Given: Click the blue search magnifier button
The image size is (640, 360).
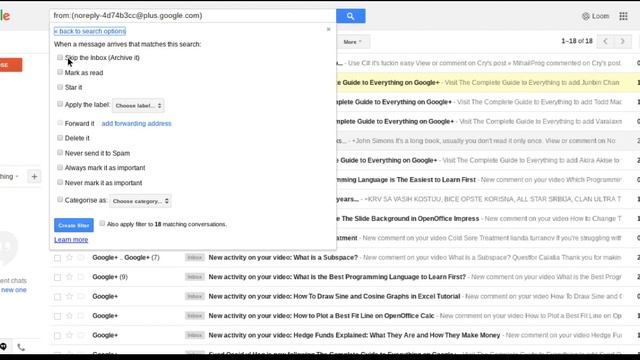Looking at the screenshot, I should pos(351,16).
